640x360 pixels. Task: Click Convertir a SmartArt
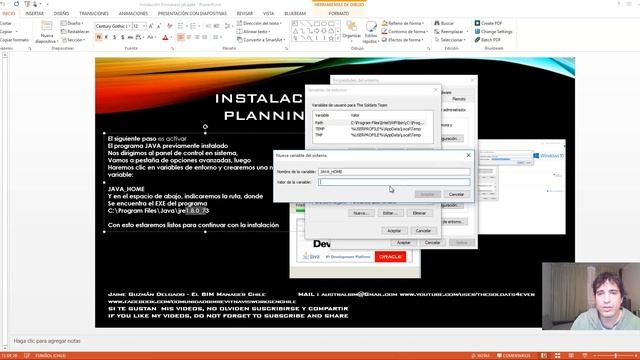pyautogui.click(x=261, y=40)
